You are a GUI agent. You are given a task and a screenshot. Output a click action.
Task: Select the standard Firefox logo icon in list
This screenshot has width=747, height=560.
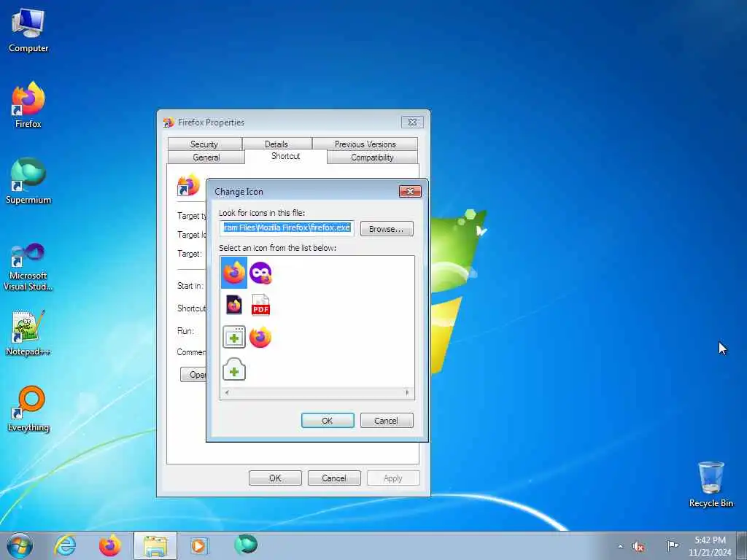[x=234, y=273]
